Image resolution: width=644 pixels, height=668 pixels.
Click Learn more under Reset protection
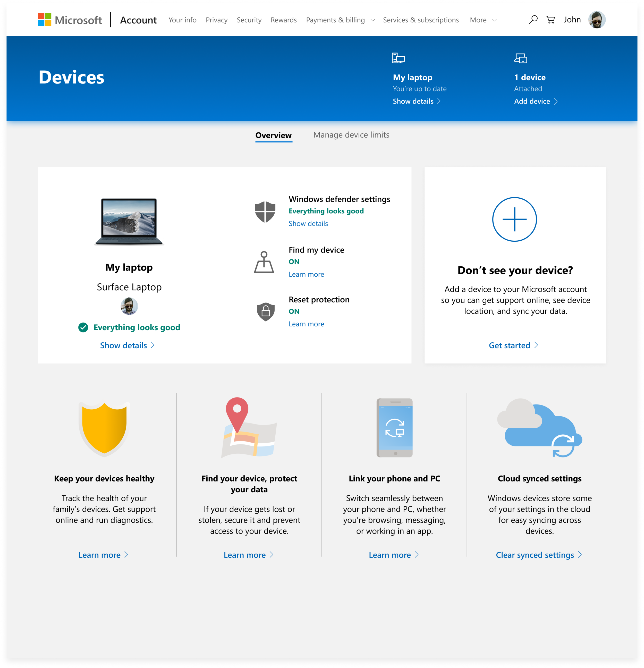[x=306, y=324]
